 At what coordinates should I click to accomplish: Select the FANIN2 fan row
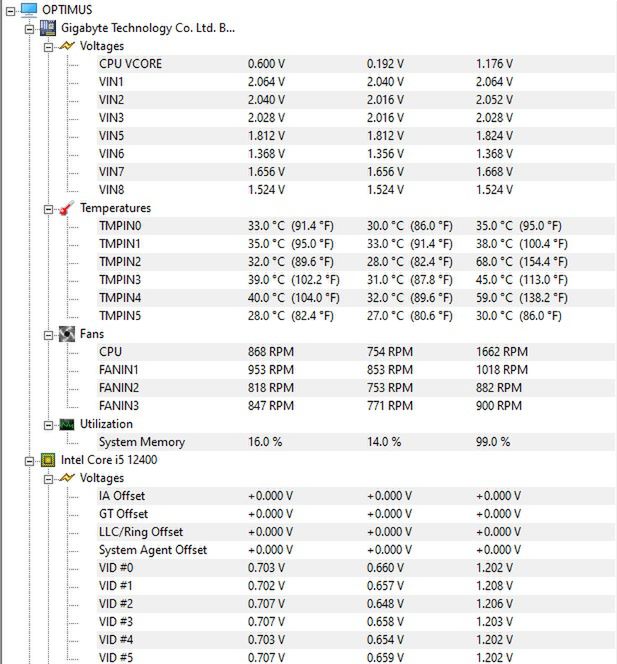(356, 388)
